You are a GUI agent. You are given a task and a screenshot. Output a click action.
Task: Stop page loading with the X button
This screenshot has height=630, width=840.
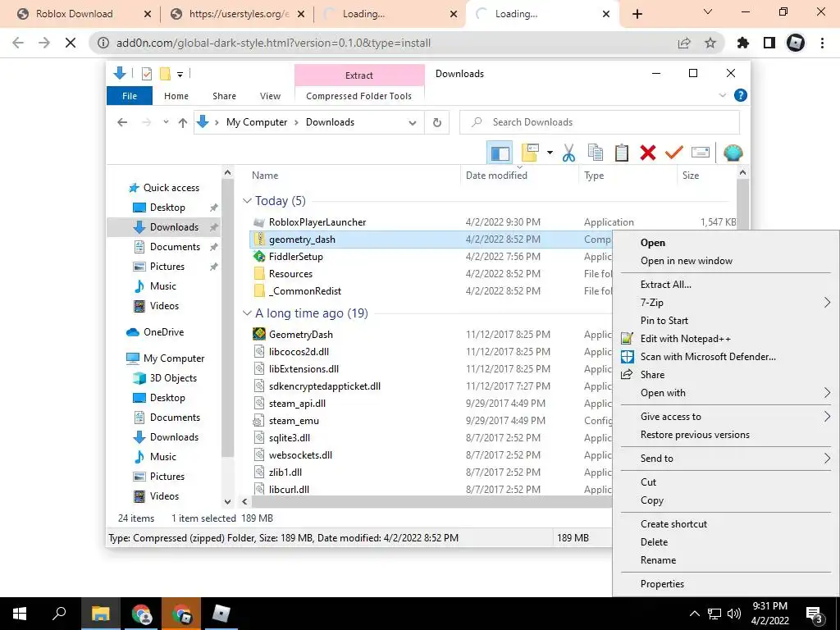click(71, 43)
